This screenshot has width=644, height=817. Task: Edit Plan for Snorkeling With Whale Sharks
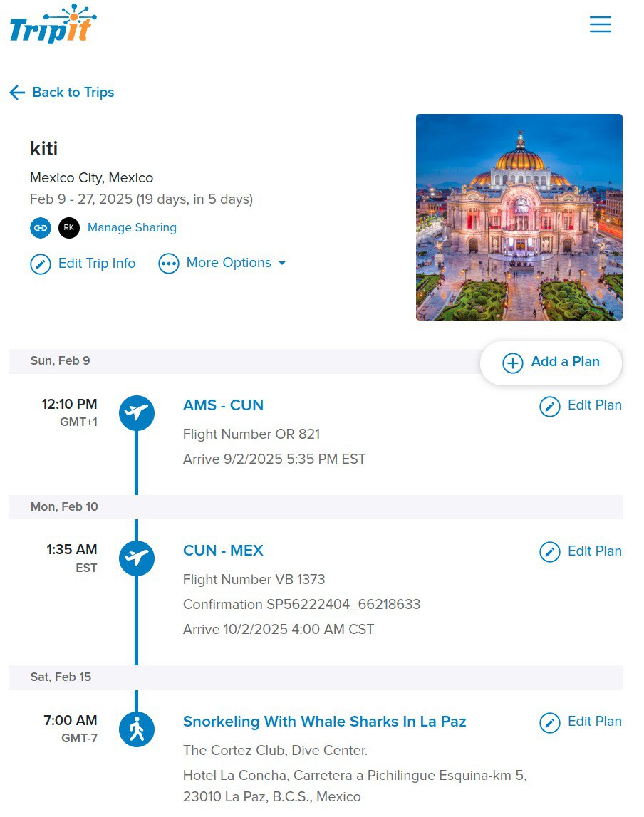point(581,722)
